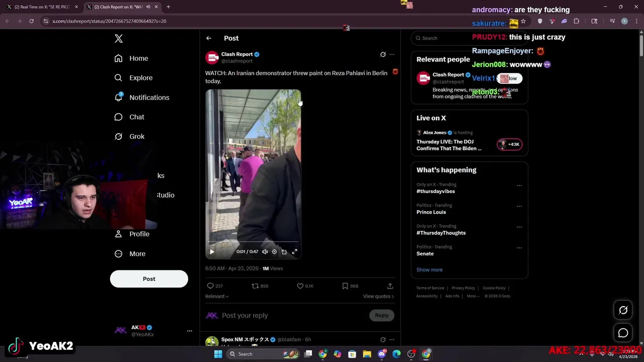The image size is (644, 362).
Task: Join the Alex Jones live broadcast
Action: point(469,140)
